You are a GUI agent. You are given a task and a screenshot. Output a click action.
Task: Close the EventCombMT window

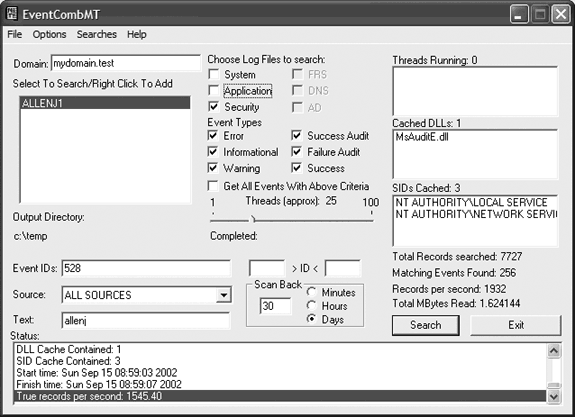(561, 14)
